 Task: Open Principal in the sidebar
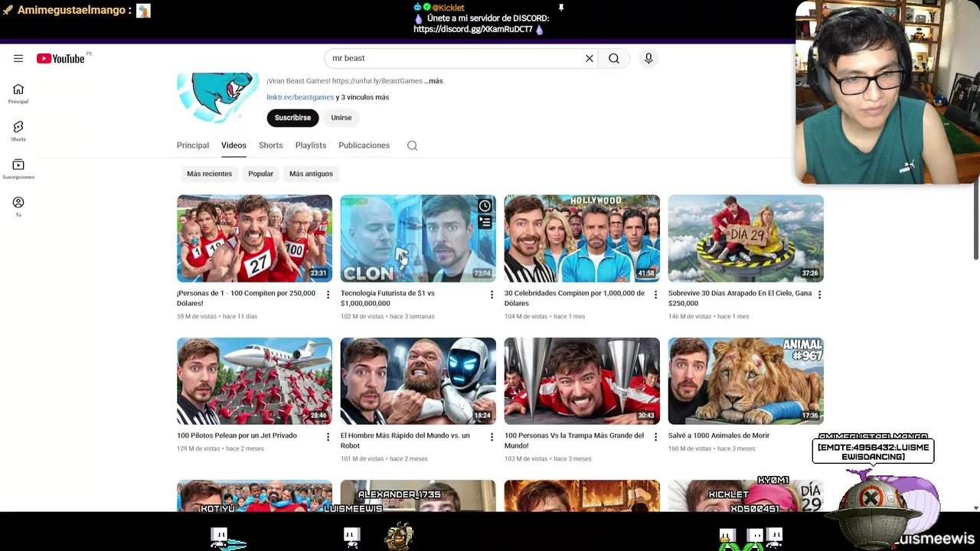pos(18,94)
